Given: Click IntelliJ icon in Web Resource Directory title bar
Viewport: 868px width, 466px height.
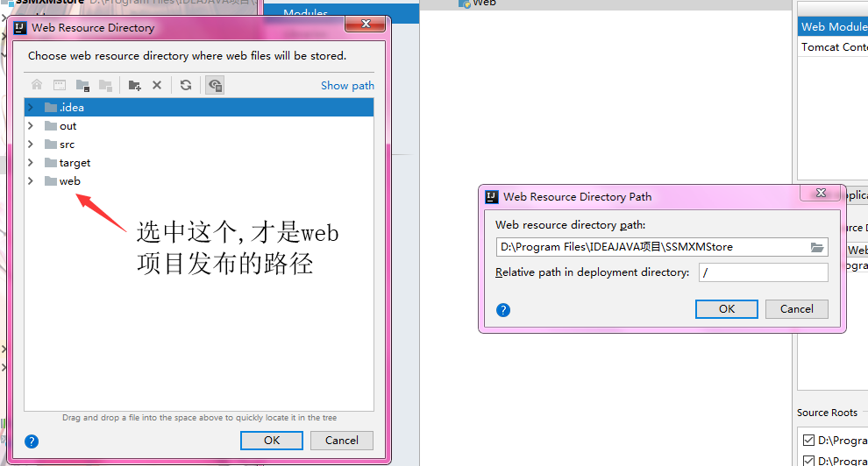Looking at the screenshot, I should (x=20, y=28).
